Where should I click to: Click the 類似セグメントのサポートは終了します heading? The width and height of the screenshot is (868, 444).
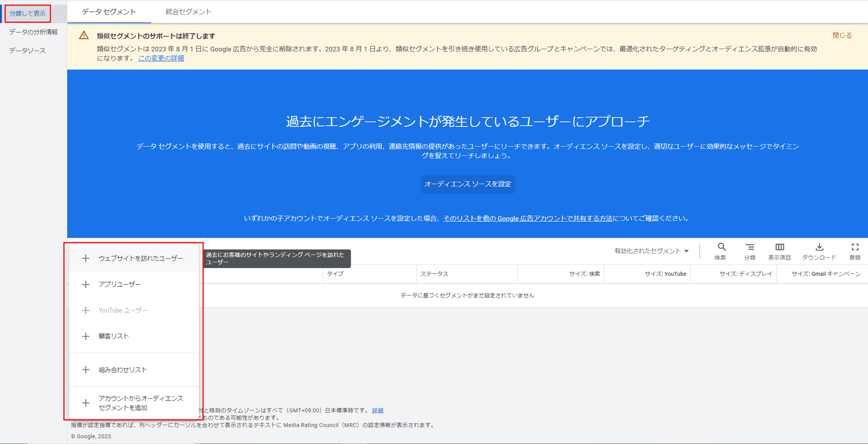(156, 36)
